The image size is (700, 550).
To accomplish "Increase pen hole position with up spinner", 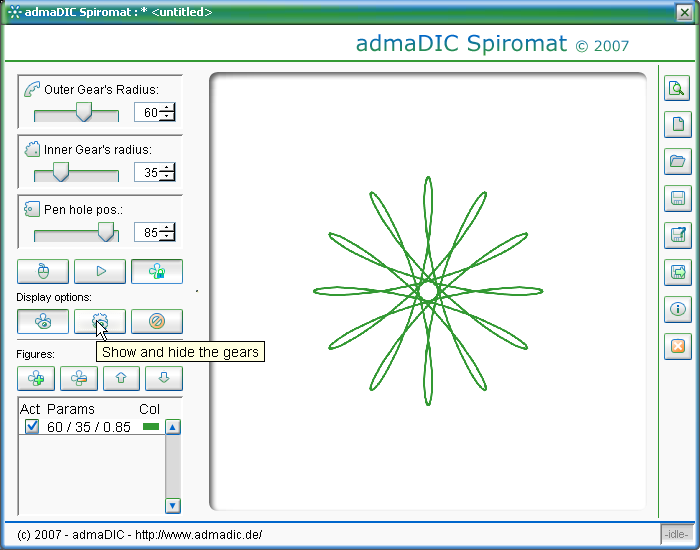I will click(167, 227).
